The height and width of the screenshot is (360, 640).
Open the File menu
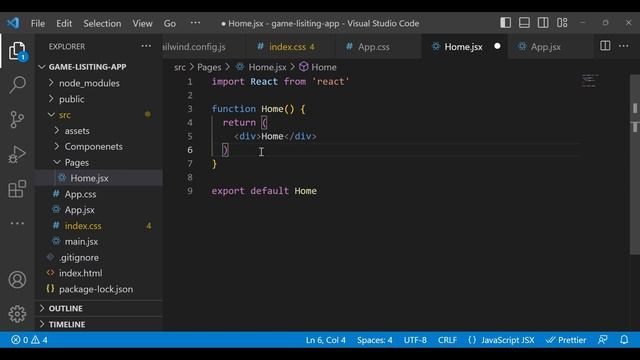[38, 23]
